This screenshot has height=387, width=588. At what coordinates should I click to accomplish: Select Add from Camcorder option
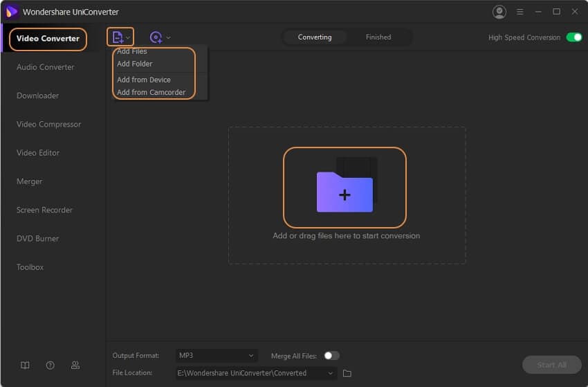point(151,92)
